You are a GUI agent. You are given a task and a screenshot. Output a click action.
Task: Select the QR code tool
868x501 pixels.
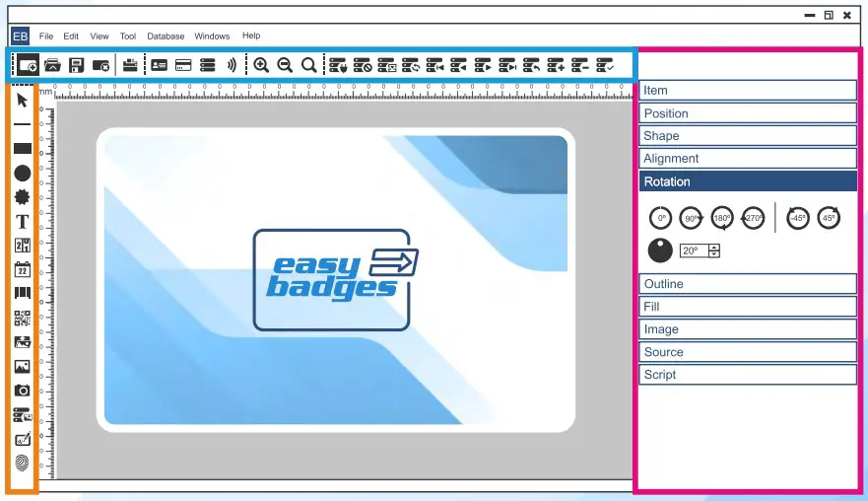pyautogui.click(x=22, y=319)
